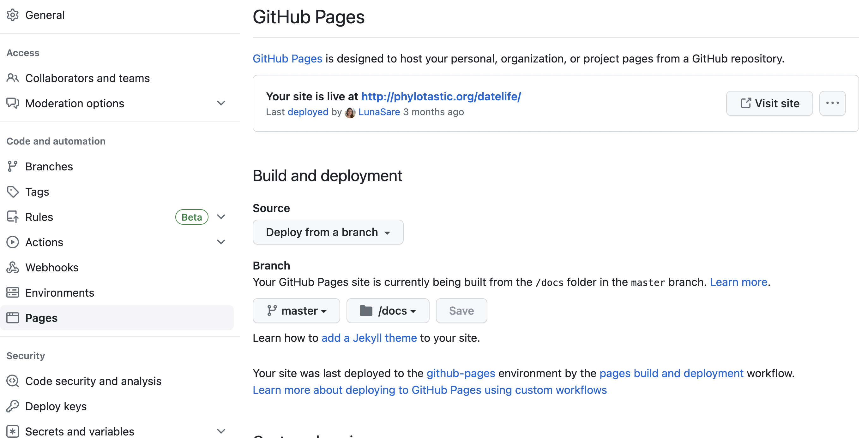This screenshot has width=868, height=438.
Task: Open the Webhooks settings page
Action: pos(117,268)
